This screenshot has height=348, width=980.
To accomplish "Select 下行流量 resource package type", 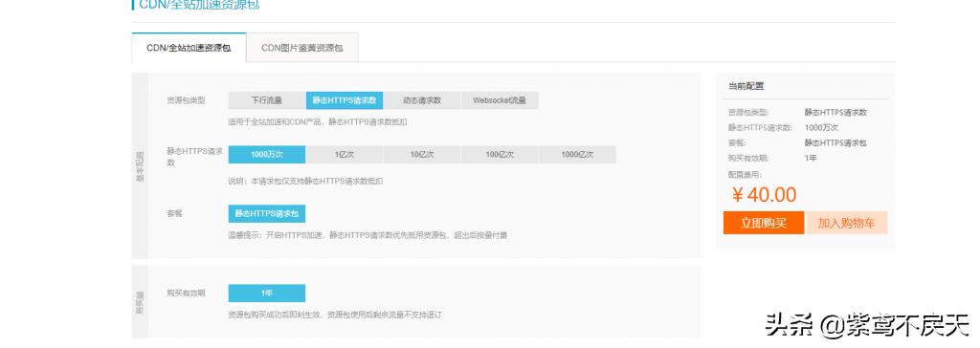I will coord(267,100).
